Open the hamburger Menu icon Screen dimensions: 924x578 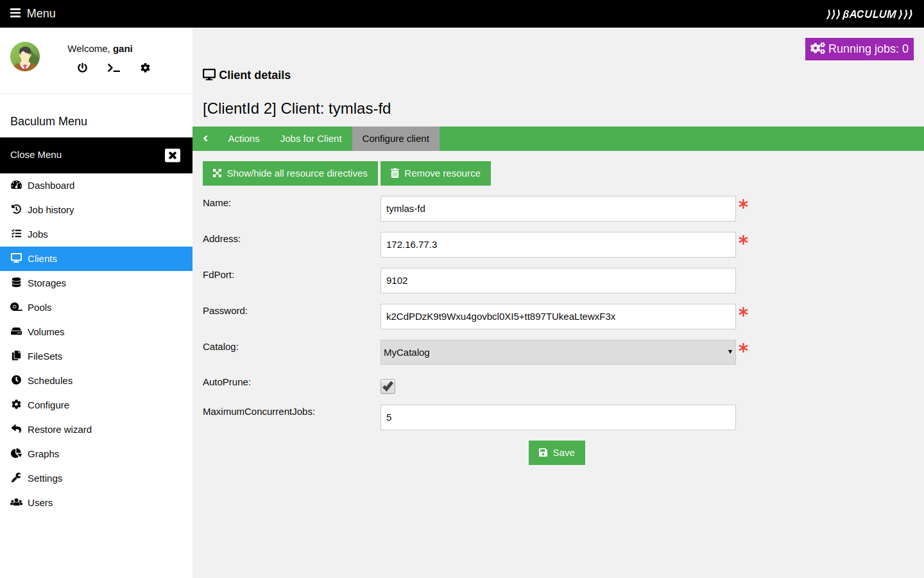pos(15,13)
